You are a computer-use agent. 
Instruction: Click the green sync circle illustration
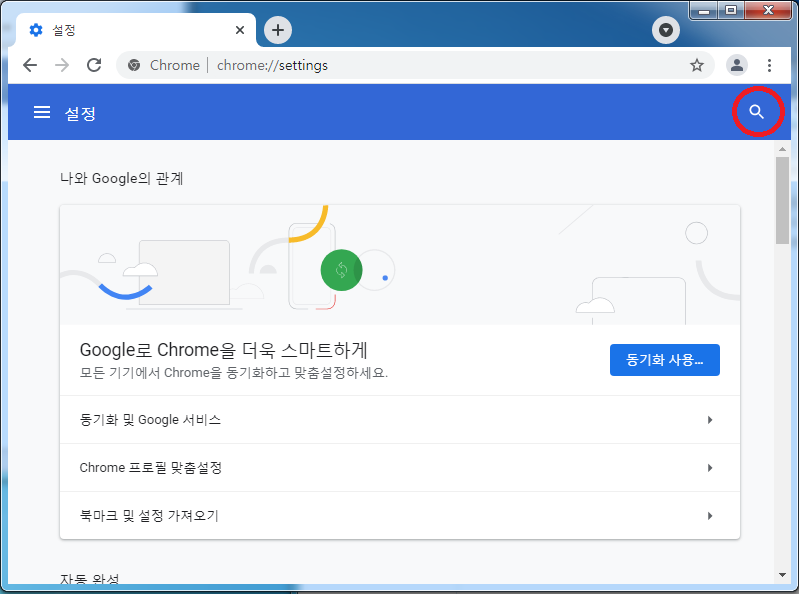click(341, 270)
